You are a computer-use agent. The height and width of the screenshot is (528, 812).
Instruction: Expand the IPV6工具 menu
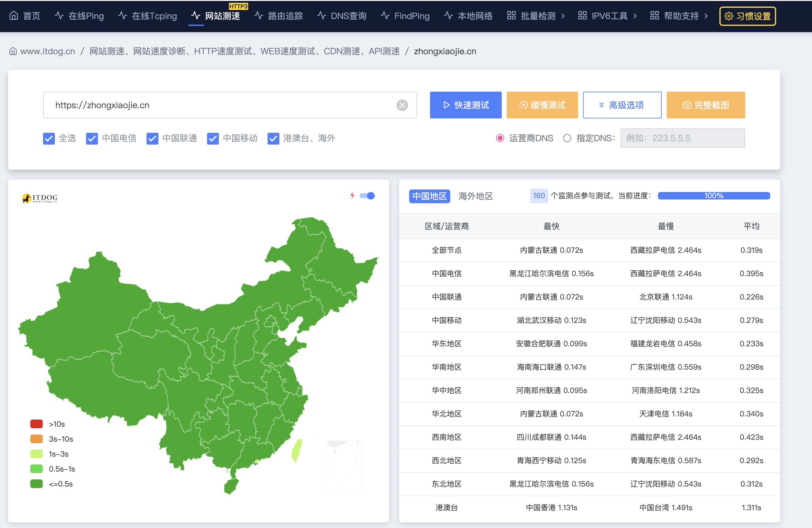coord(609,16)
